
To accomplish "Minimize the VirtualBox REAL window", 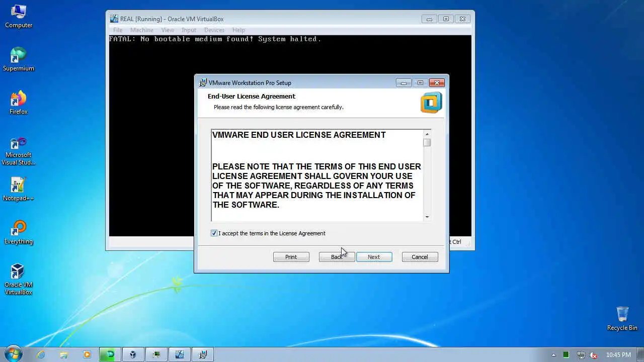I will [429, 19].
